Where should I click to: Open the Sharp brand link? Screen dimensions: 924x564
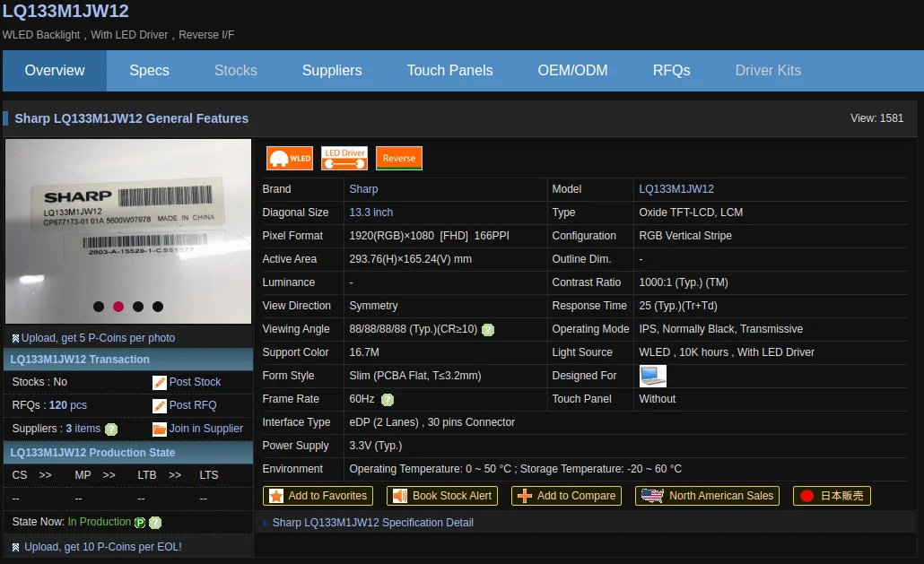click(363, 189)
